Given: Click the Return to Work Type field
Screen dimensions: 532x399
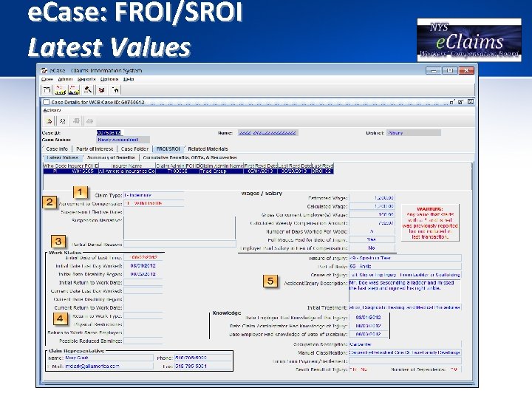Looking at the screenshot, I should (143, 316).
